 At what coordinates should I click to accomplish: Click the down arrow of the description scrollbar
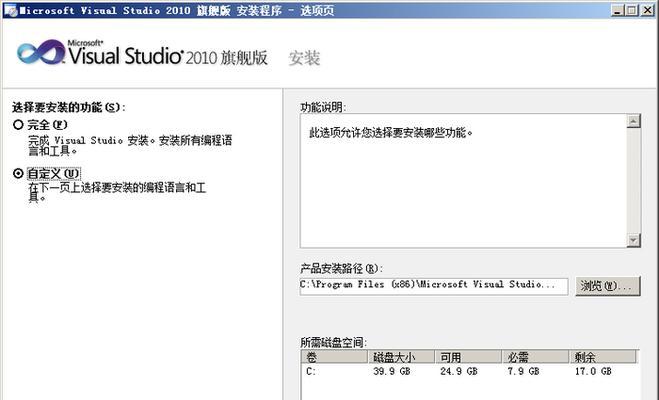coord(633,240)
